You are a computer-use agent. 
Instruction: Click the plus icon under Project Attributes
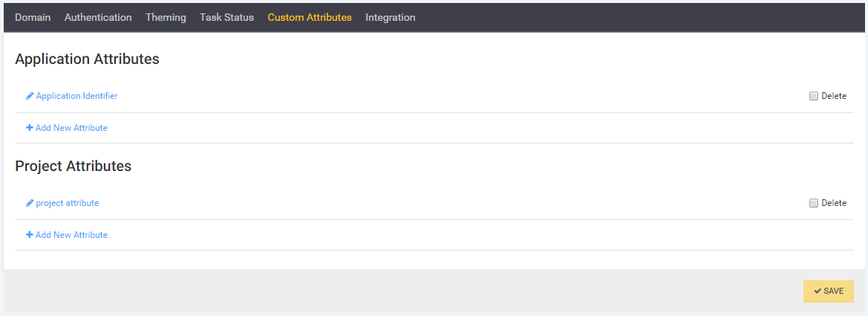point(30,235)
